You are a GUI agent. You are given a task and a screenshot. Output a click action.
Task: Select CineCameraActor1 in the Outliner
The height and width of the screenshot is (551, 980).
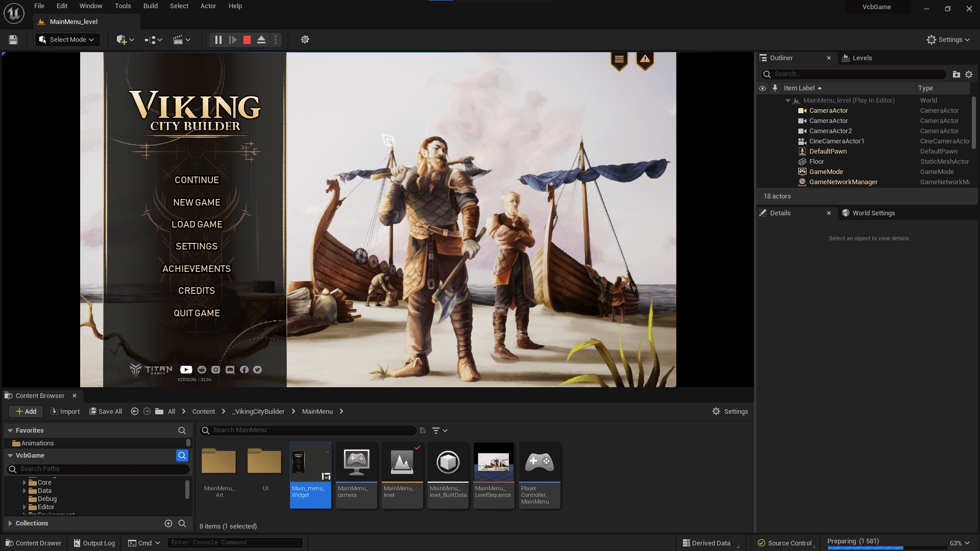pyautogui.click(x=836, y=141)
